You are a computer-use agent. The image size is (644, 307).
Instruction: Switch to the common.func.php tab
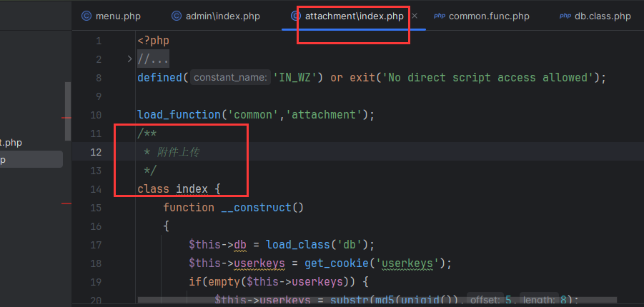pyautogui.click(x=489, y=16)
